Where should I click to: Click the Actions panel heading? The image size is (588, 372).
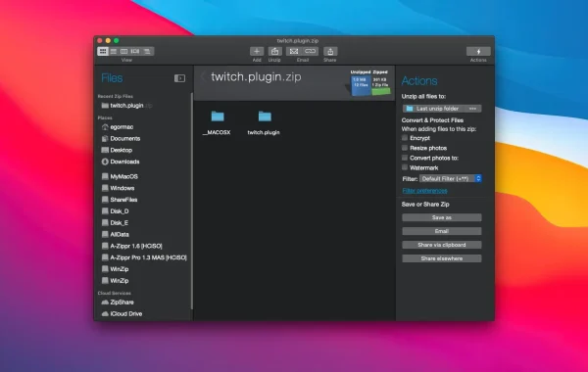(x=419, y=81)
